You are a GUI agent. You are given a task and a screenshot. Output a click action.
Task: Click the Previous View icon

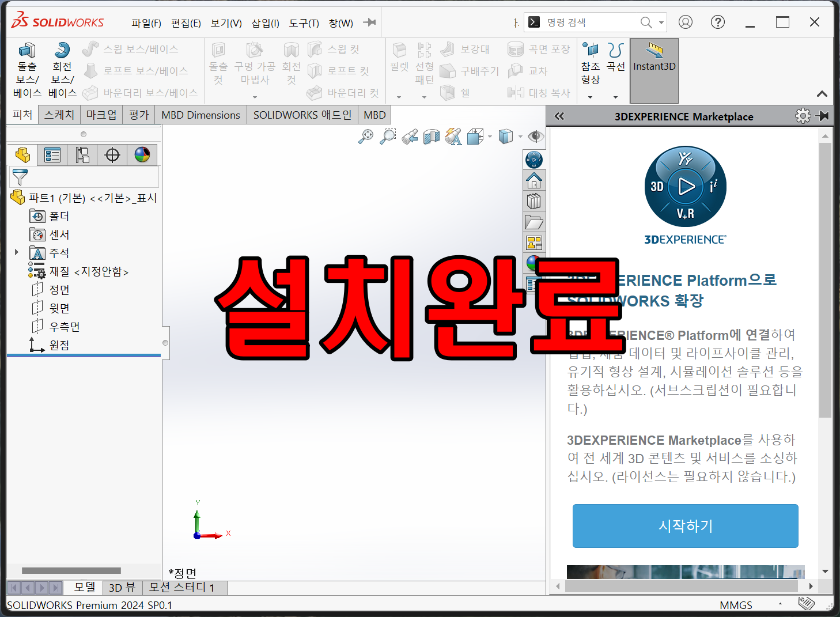[x=410, y=137]
